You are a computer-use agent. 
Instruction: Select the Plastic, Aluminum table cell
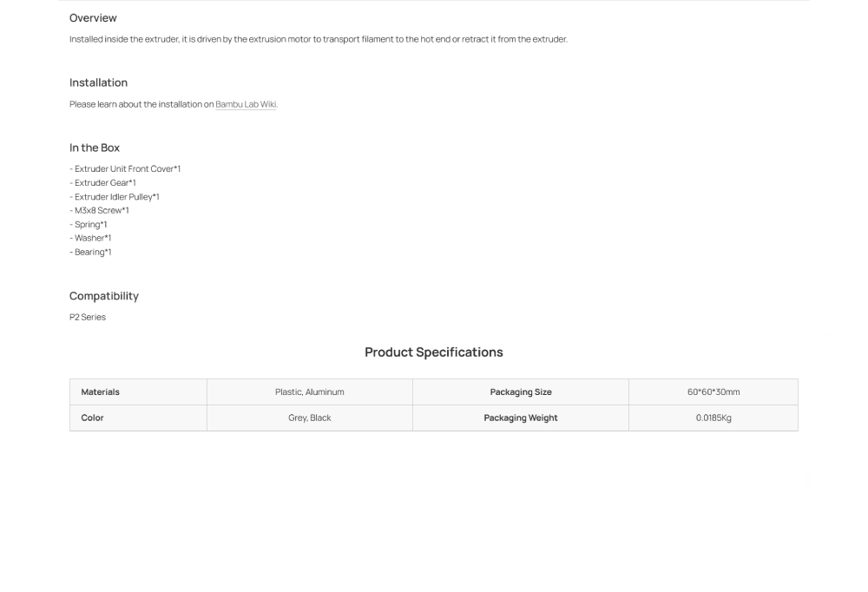tap(310, 392)
